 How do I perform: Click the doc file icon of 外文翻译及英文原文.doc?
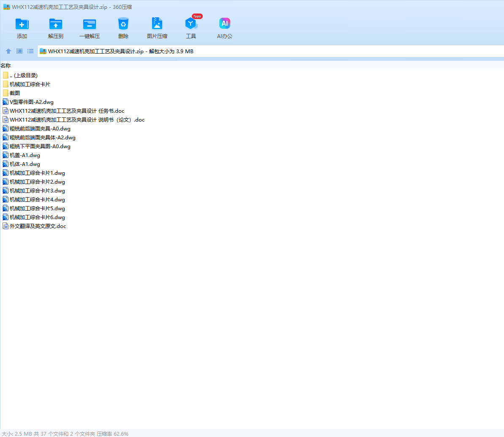pyautogui.click(x=5, y=226)
